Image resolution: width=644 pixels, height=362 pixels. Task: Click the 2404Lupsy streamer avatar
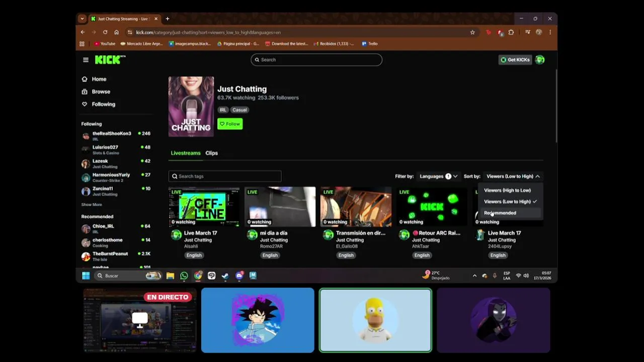click(480, 235)
